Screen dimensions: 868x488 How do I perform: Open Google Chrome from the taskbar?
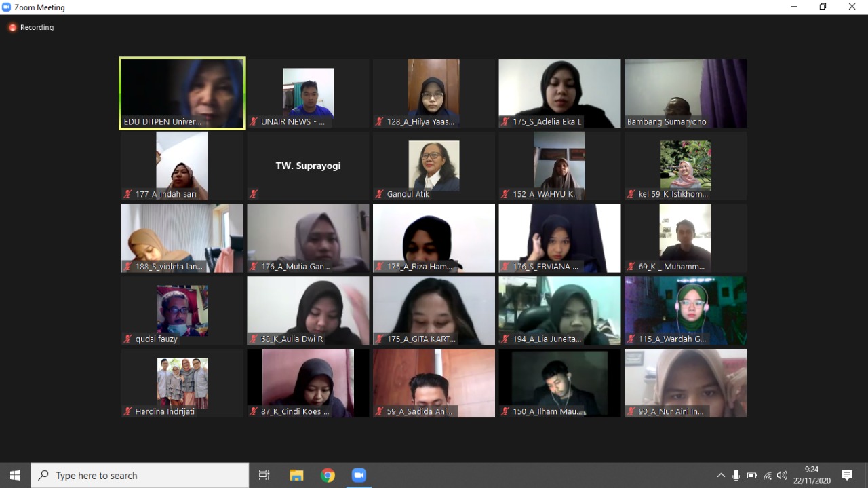tap(328, 475)
